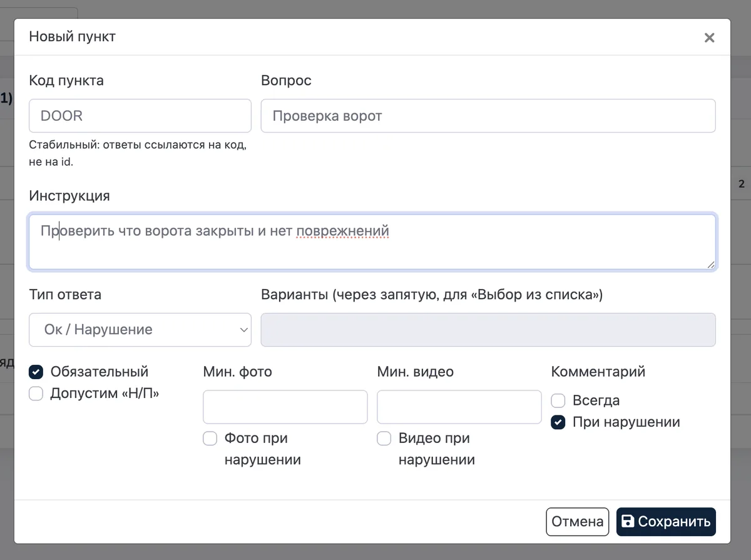Click the Мин. видео label
This screenshot has width=751, height=560.
click(416, 372)
